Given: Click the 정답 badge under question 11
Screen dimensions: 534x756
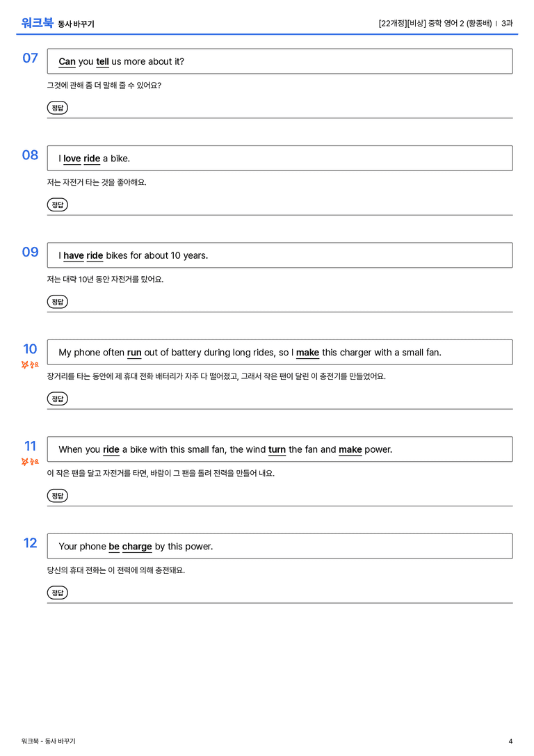Looking at the screenshot, I should pos(57,496).
